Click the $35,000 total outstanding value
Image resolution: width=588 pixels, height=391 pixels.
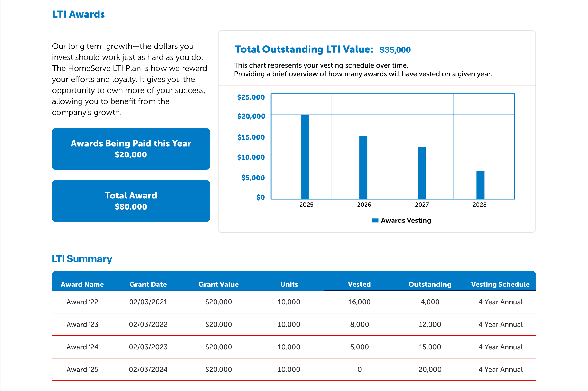[x=395, y=50]
